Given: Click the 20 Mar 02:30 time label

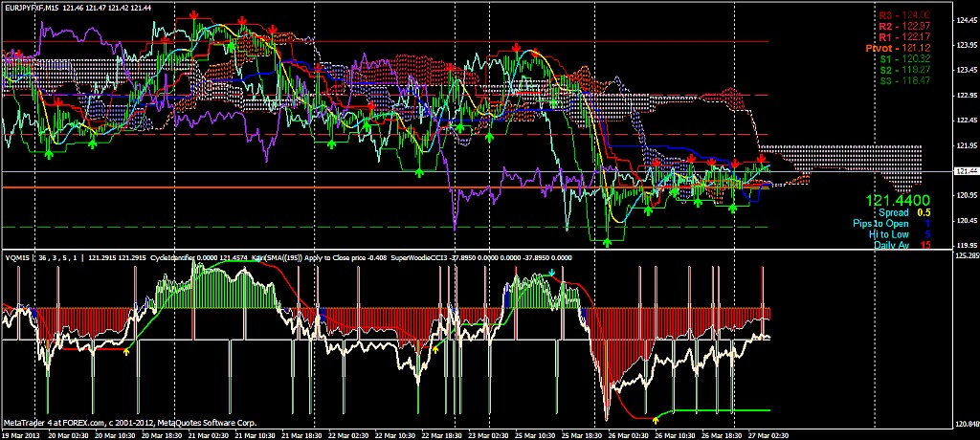Looking at the screenshot, I should [x=70, y=434].
